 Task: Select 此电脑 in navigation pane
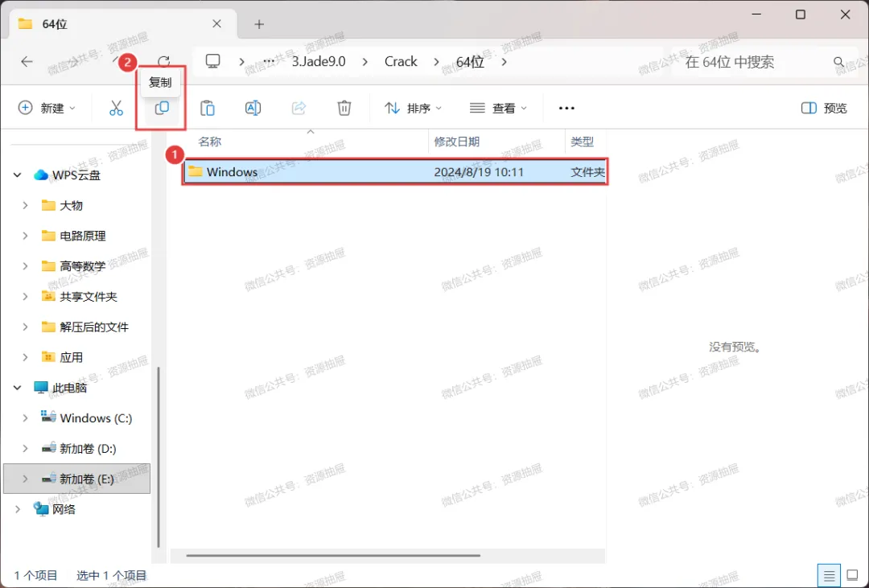click(60, 388)
